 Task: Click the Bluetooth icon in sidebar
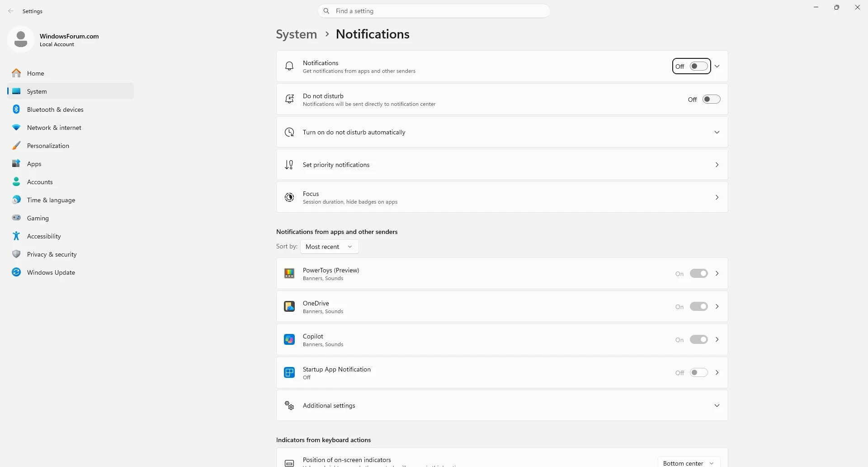pyautogui.click(x=16, y=109)
